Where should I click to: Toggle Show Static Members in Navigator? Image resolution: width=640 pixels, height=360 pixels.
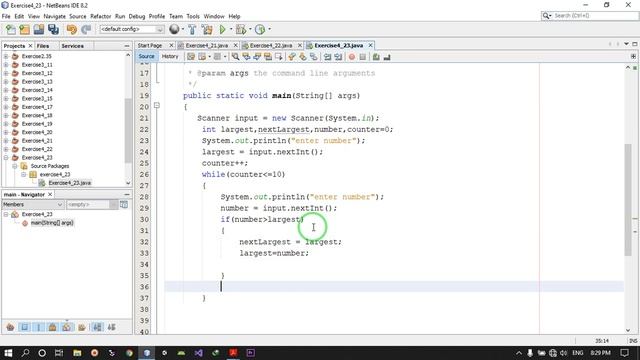(x=39, y=327)
